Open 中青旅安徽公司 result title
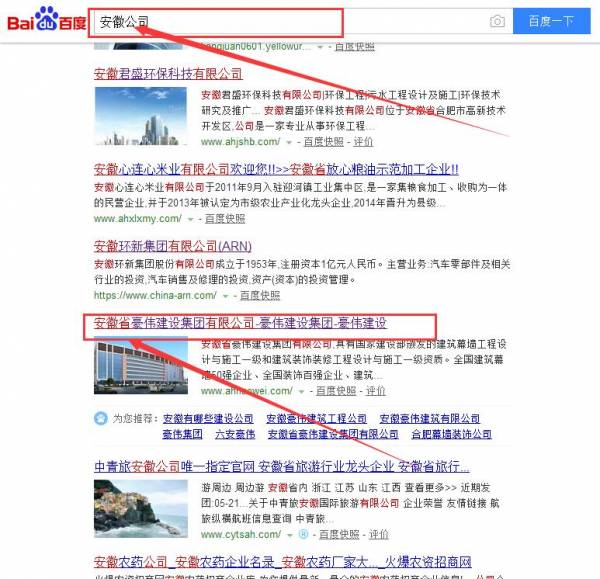 tap(282, 466)
